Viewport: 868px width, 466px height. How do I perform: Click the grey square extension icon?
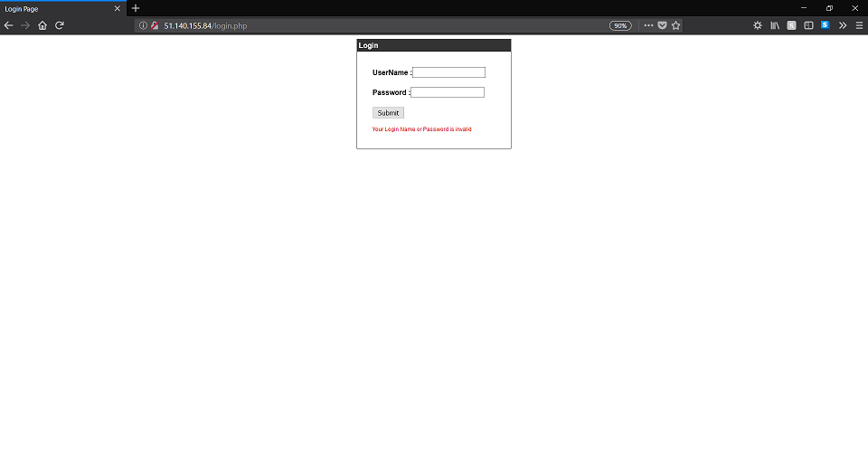792,25
